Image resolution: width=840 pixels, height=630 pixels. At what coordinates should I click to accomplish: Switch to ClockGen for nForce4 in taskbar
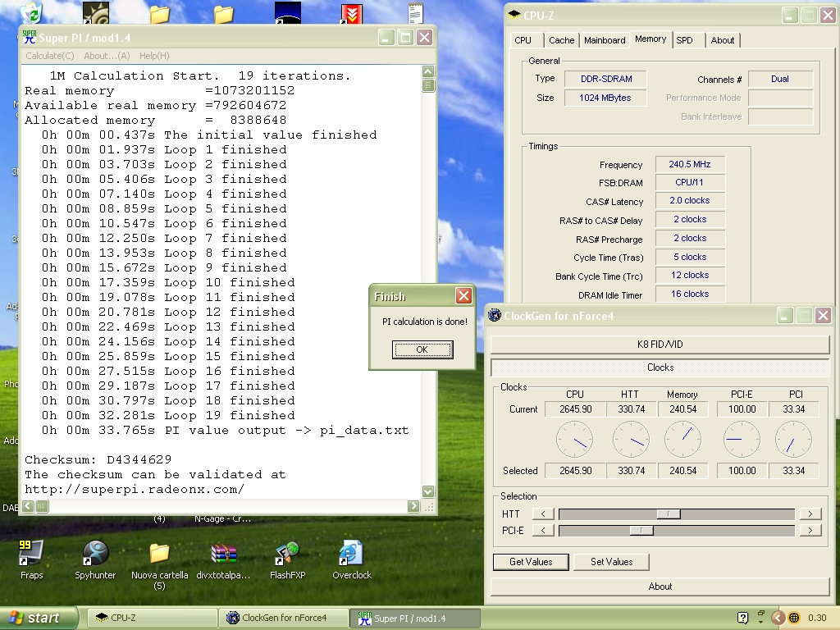(283, 618)
